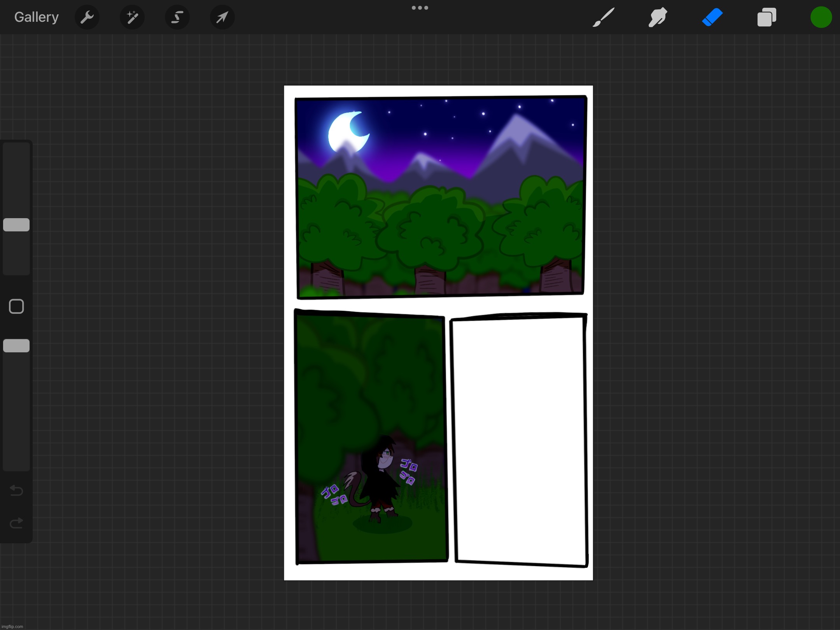
Task: Tap the undo arrow
Action: click(16, 490)
